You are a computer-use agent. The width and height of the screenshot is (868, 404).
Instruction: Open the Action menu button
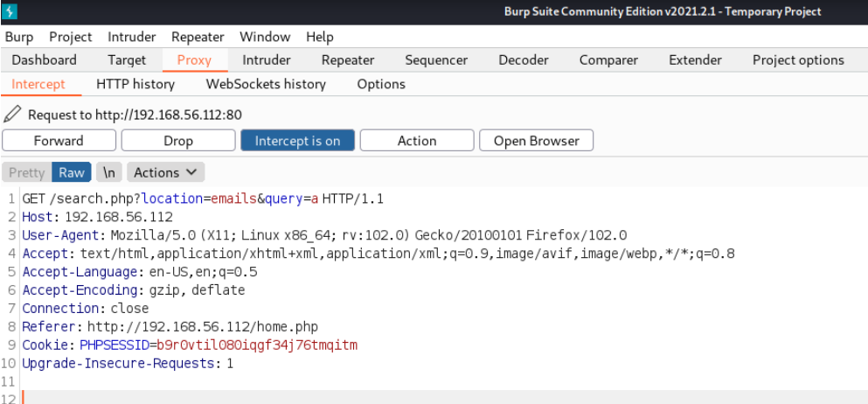click(417, 141)
